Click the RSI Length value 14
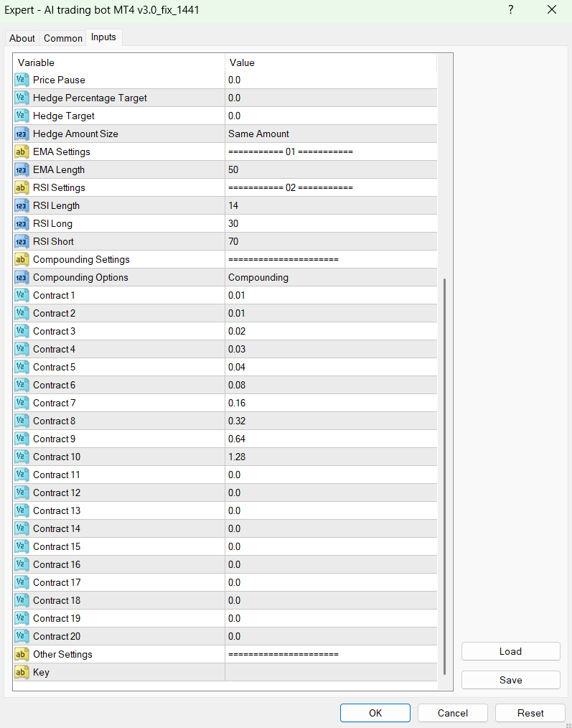Image resolution: width=572 pixels, height=728 pixels. [331, 205]
